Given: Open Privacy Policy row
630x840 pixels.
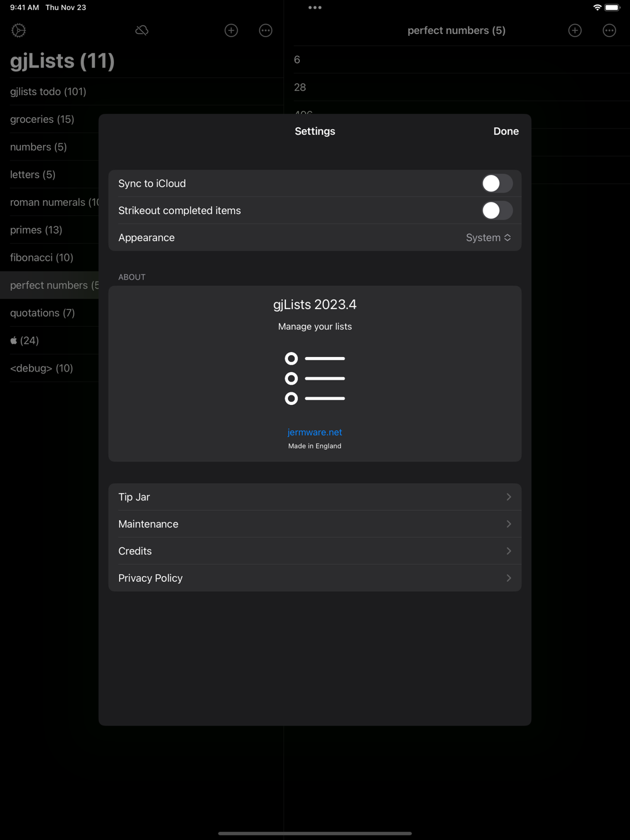Looking at the screenshot, I should (x=315, y=578).
